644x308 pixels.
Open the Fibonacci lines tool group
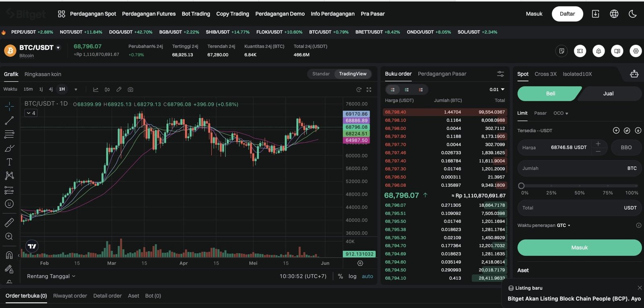[x=9, y=134]
